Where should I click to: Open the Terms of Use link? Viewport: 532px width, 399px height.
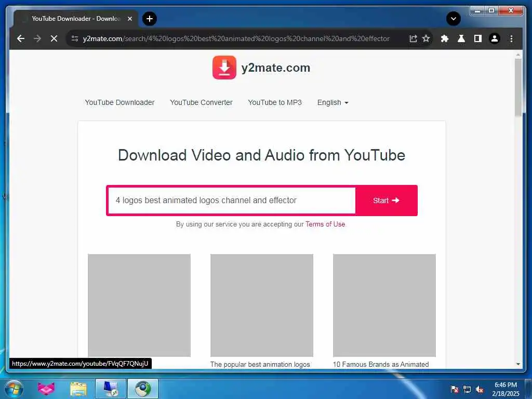325,224
